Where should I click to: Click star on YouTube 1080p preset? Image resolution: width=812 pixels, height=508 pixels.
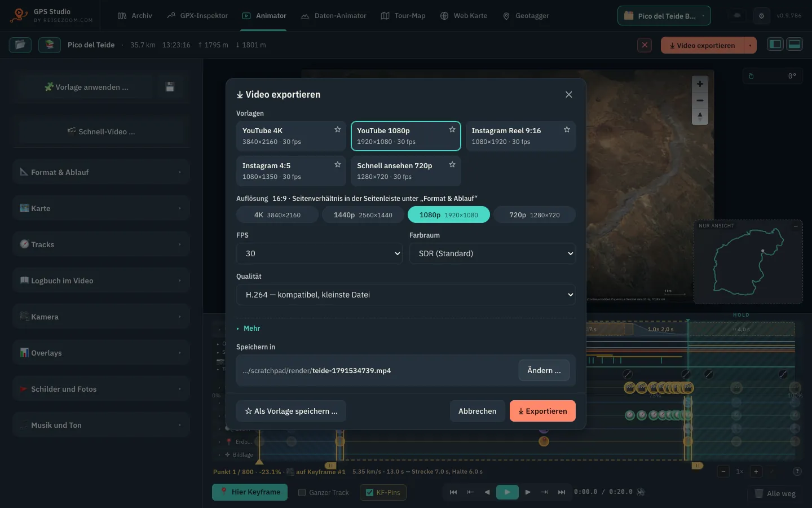click(x=452, y=130)
